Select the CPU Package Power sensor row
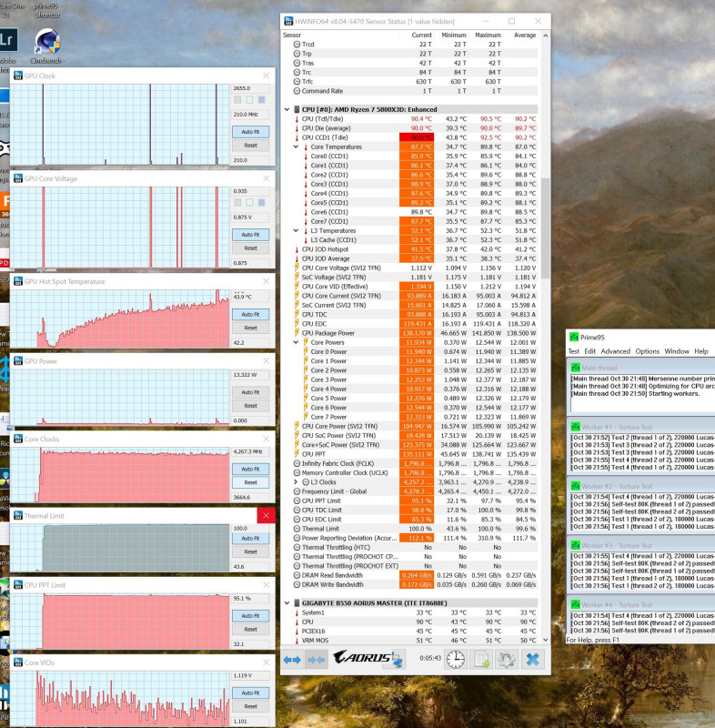This screenshot has height=728, width=715. tap(410, 333)
